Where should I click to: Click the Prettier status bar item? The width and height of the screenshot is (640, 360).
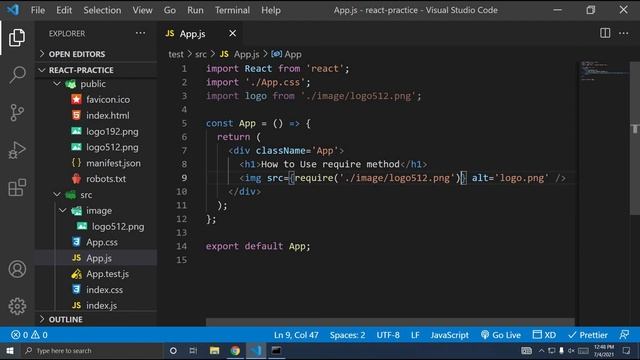588,335
